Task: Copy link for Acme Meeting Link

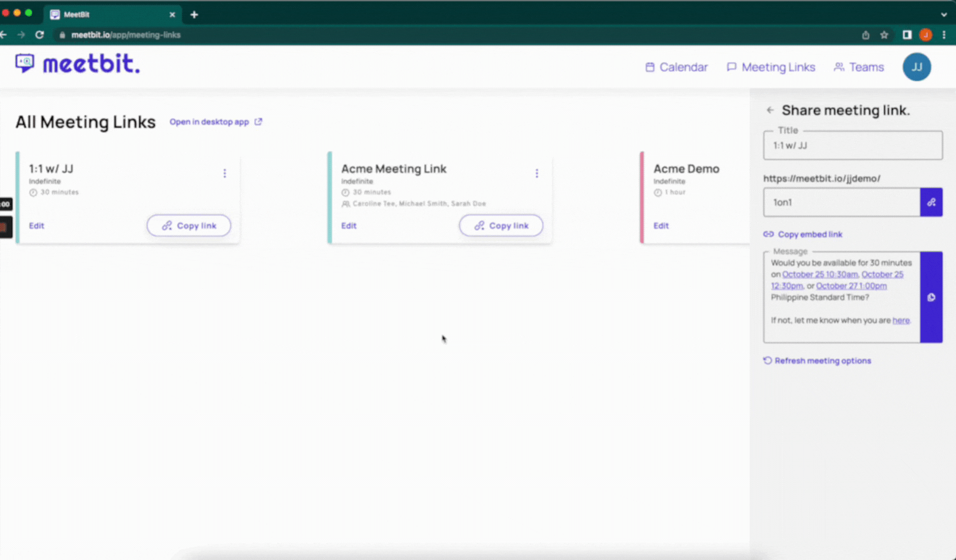Action: (x=501, y=226)
